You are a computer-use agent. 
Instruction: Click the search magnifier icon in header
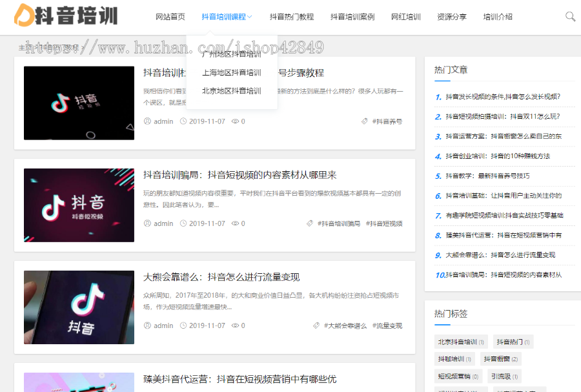pos(570,16)
